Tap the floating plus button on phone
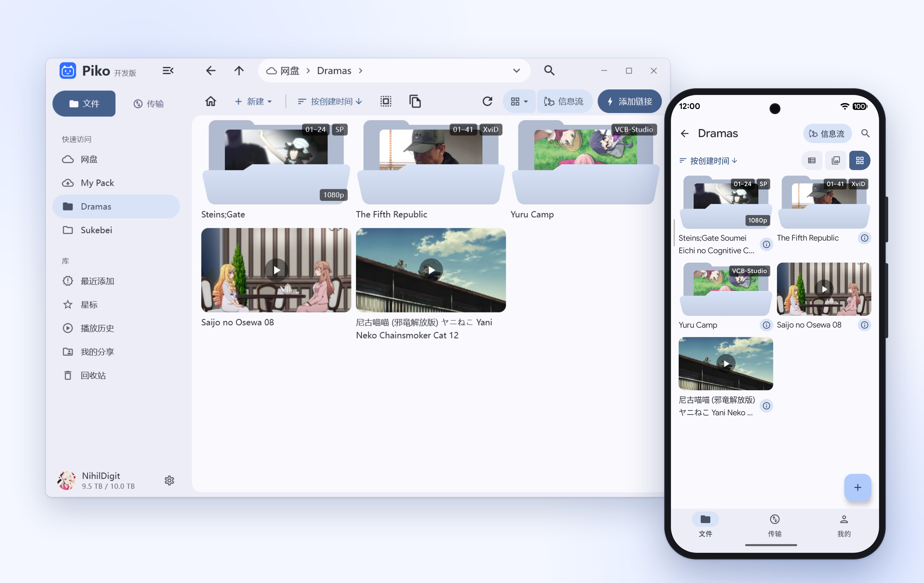924x583 pixels. 858,487
